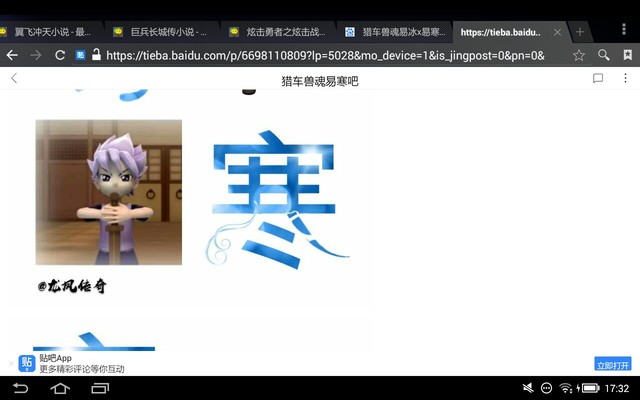Image resolution: width=640 pixels, height=400 pixels.
Task: Tap the Tieba page back chevron
Action: tap(14, 78)
